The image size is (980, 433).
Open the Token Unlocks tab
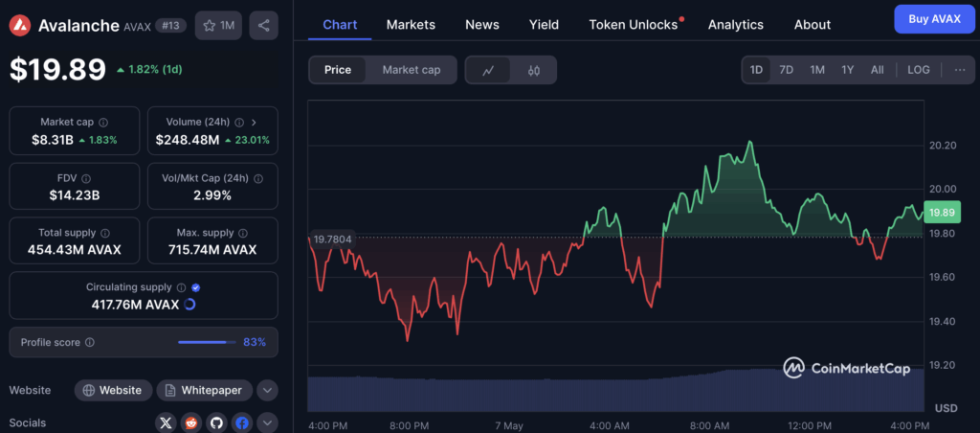pyautogui.click(x=635, y=25)
